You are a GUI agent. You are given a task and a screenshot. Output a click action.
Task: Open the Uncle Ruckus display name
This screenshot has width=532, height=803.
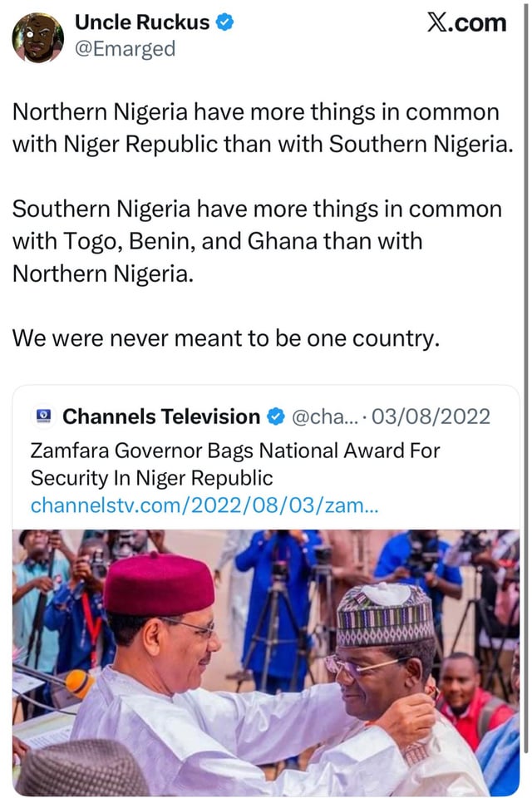(142, 22)
